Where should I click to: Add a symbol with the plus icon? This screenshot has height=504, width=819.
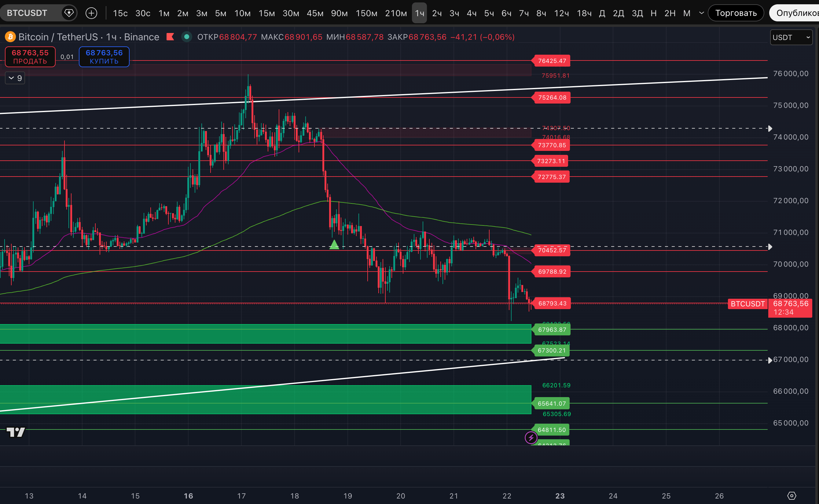[x=91, y=13]
